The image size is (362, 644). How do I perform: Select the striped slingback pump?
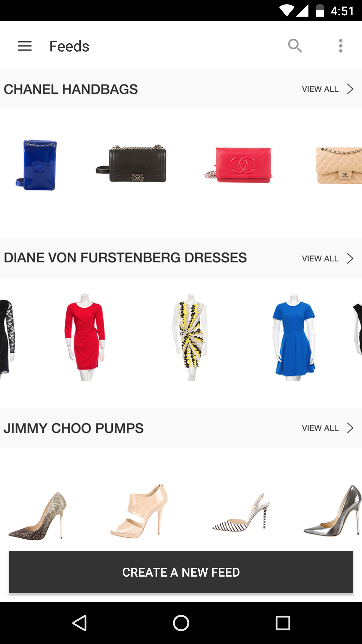(241, 512)
